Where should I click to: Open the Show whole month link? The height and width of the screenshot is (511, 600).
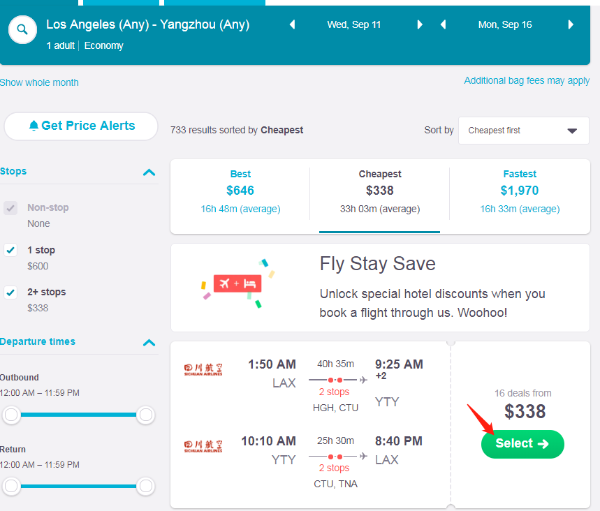click(x=39, y=82)
